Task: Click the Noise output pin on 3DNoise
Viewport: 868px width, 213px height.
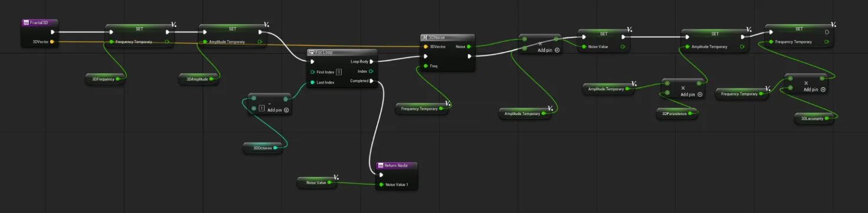Action: click(468, 47)
